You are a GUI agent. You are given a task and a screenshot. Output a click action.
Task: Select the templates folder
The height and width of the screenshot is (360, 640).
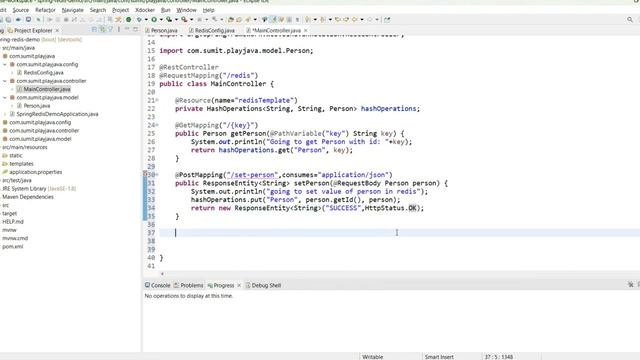tap(21, 164)
